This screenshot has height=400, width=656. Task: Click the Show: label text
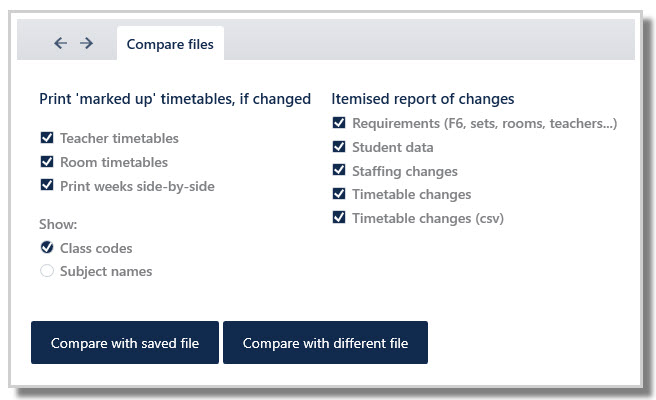[x=58, y=224]
